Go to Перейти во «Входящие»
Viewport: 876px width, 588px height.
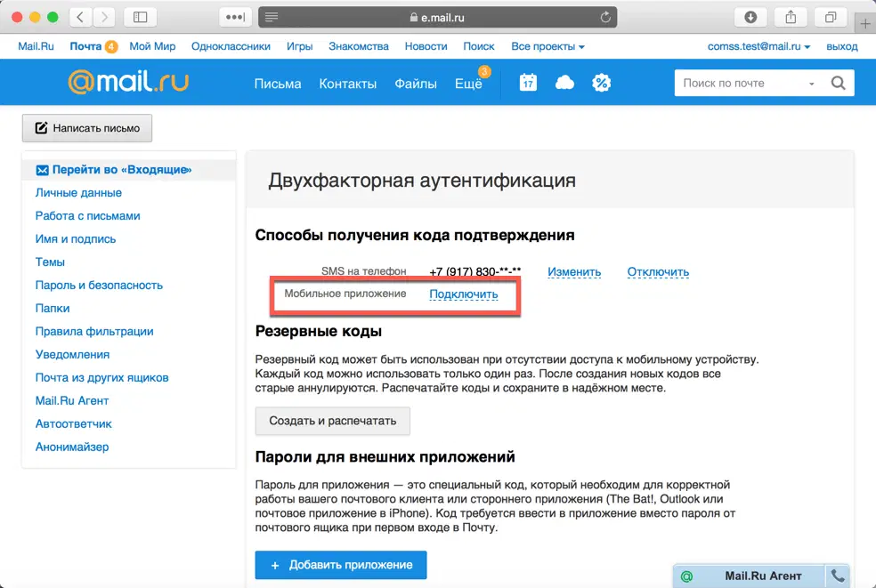pos(122,170)
